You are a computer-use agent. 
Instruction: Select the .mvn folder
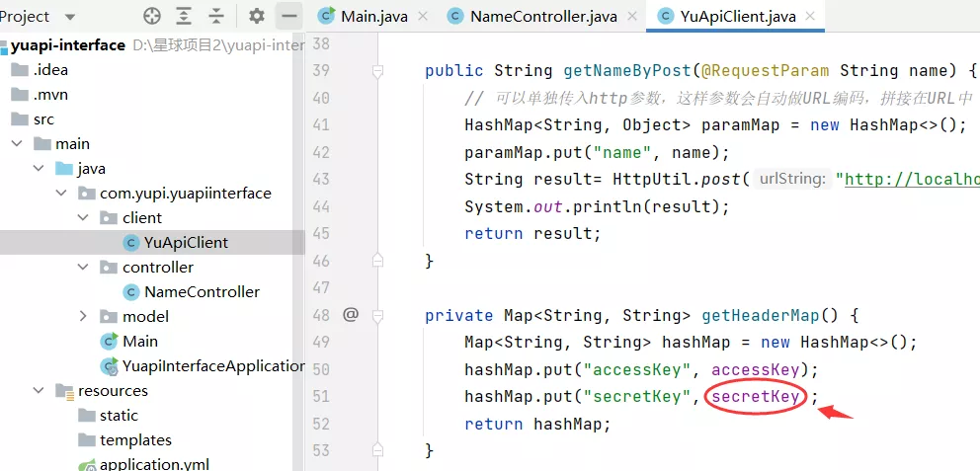point(50,95)
